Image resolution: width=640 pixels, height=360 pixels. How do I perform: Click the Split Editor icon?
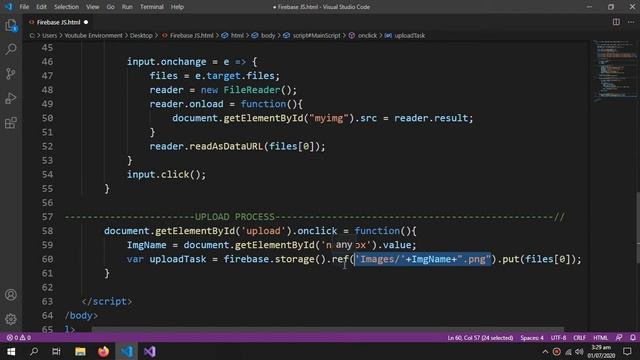pos(616,22)
